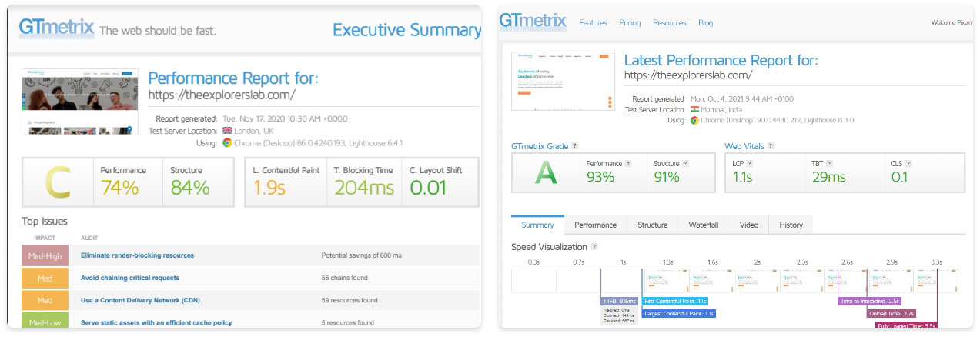Image resolution: width=980 pixels, height=337 pixels.
Task: Click the First Contentful Paint 1.1s marker
Action: click(x=675, y=301)
